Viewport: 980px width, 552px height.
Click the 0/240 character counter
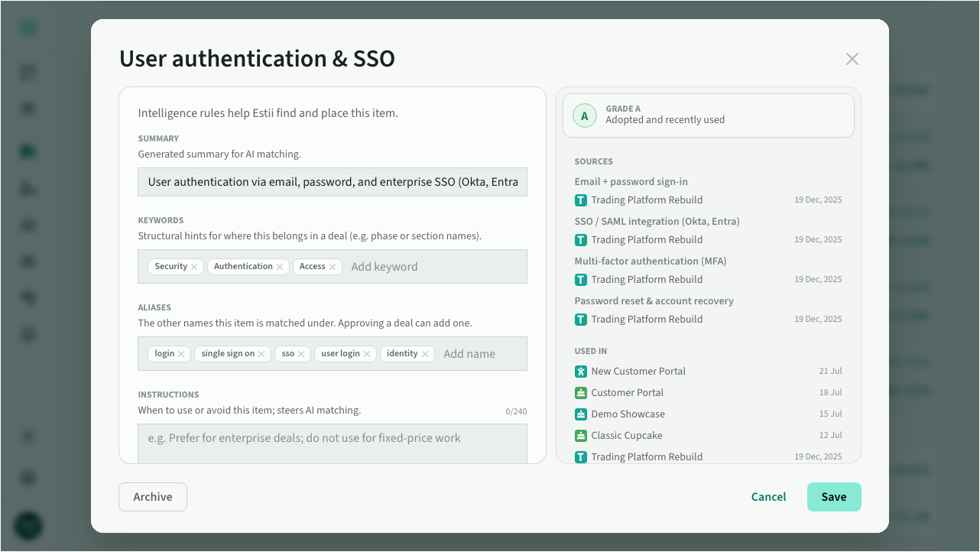pos(516,412)
